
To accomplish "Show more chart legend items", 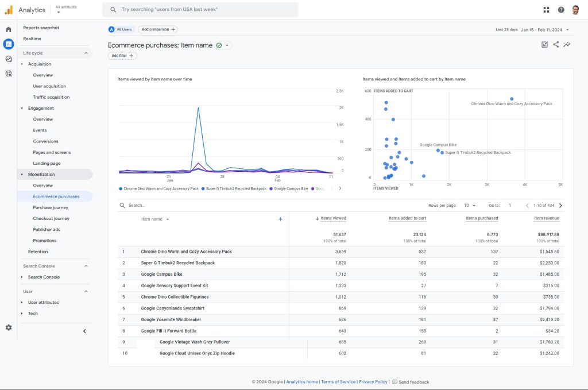I will coord(340,188).
